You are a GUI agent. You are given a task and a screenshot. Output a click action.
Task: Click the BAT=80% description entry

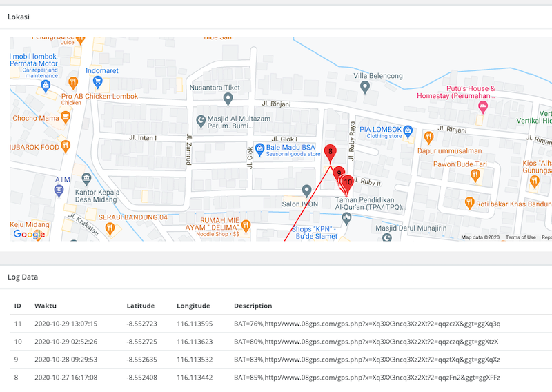coord(366,342)
